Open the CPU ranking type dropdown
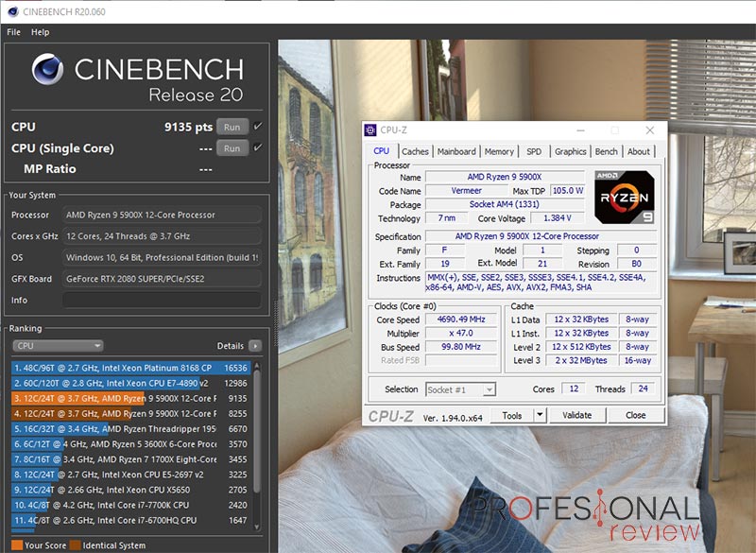 [x=58, y=346]
